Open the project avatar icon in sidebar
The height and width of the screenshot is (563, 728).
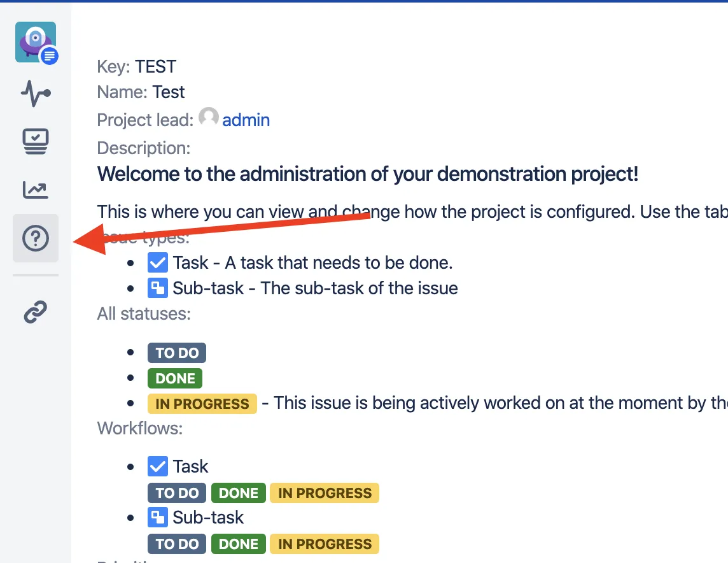point(36,42)
